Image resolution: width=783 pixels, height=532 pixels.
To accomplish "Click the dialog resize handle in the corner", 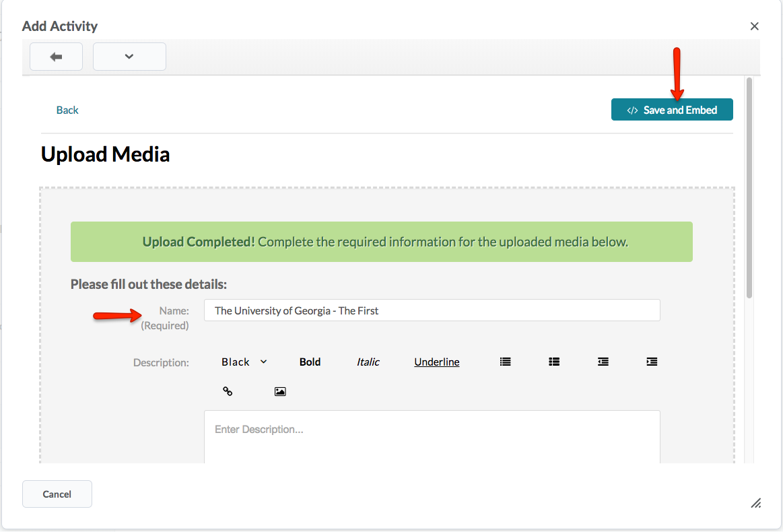I will (755, 503).
